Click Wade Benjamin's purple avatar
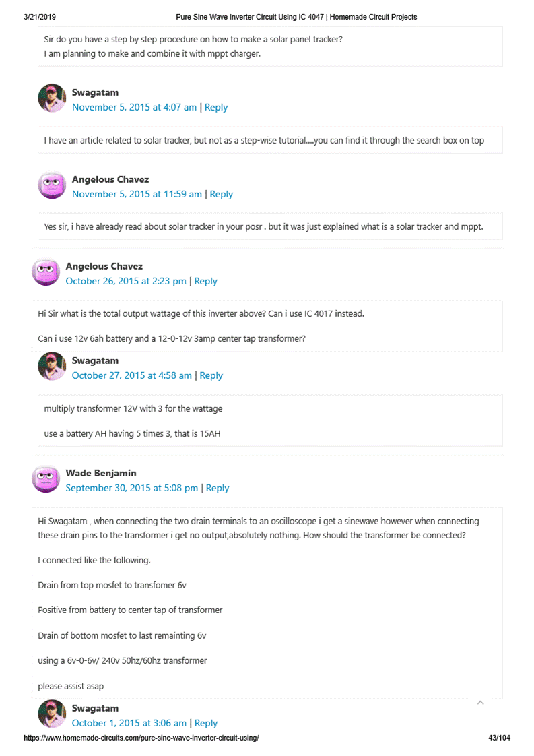 pyautogui.click(x=45, y=479)
